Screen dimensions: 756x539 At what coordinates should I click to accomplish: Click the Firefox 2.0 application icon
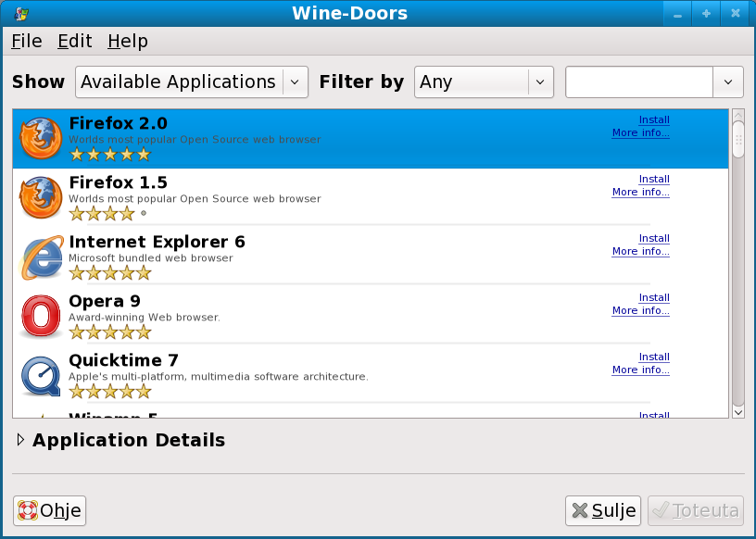coord(41,139)
